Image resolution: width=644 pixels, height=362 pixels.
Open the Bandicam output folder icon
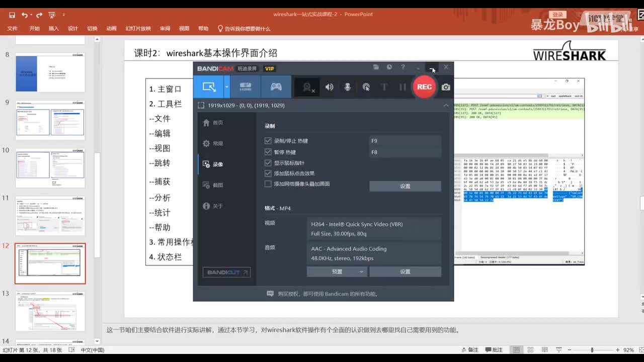pyautogui.click(x=376, y=67)
